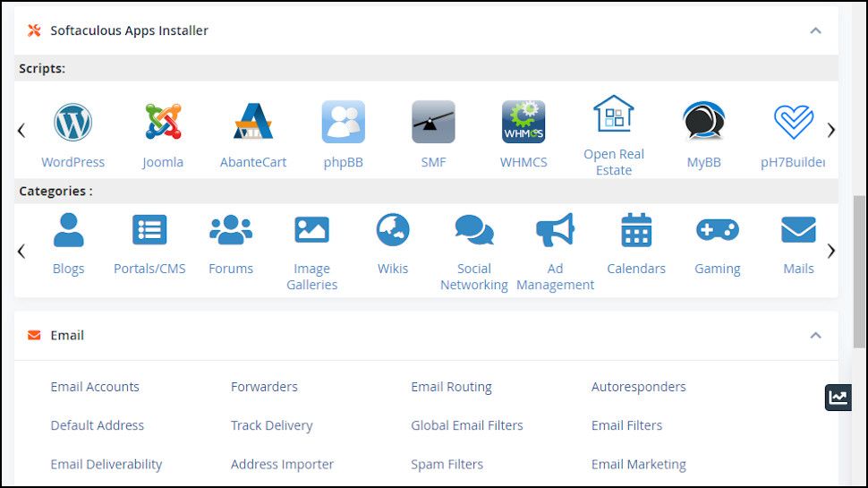Open Spam Filters
Image resolution: width=868 pixels, height=488 pixels.
click(447, 464)
